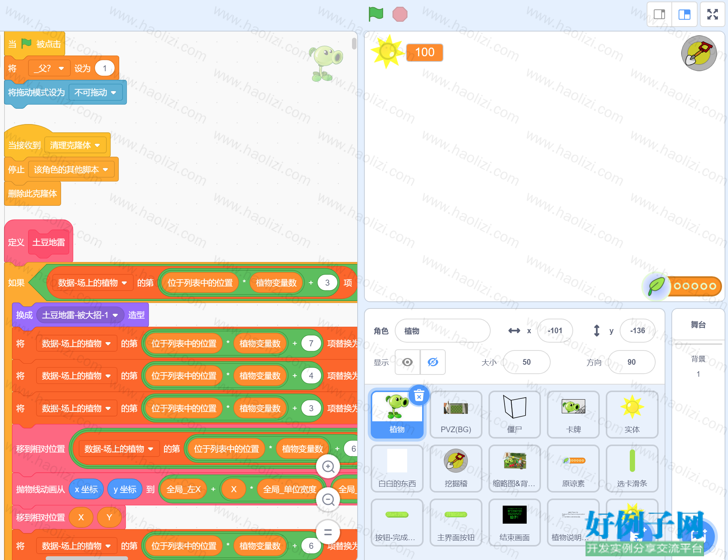Open list dropdown in first 移到相对位置 block
The image size is (728, 560).
[119, 449]
